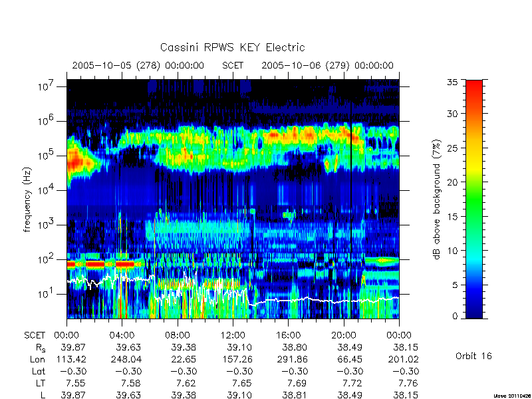Screen dimensions: 532x399
Task: Click the LT value 7.69
Action: [297, 383]
